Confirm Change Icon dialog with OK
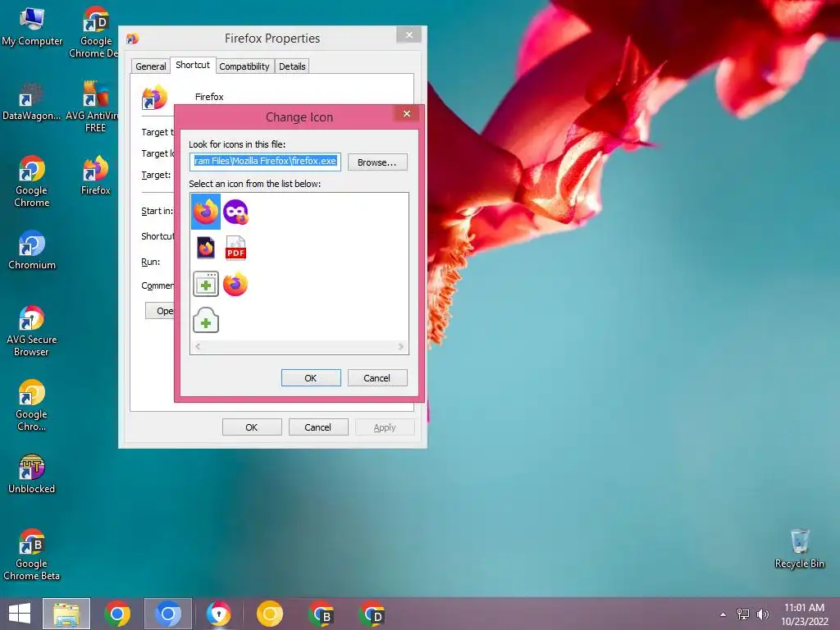 tap(311, 378)
